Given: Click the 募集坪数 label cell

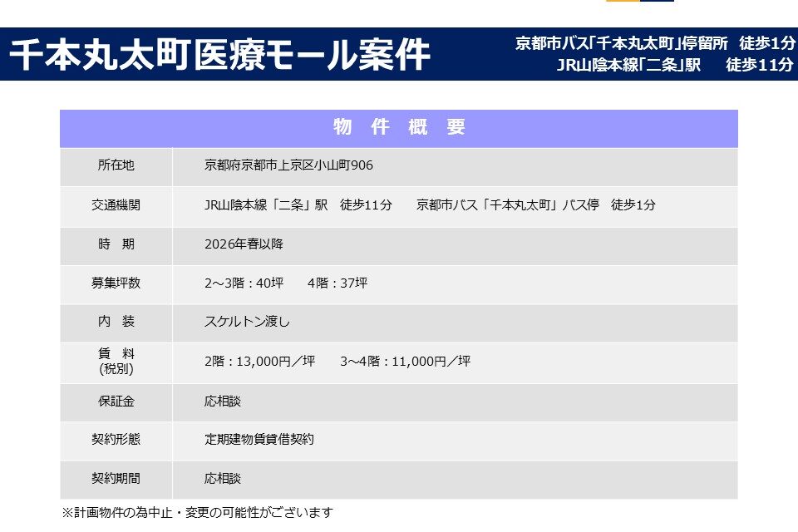Looking at the screenshot, I should point(116,284).
